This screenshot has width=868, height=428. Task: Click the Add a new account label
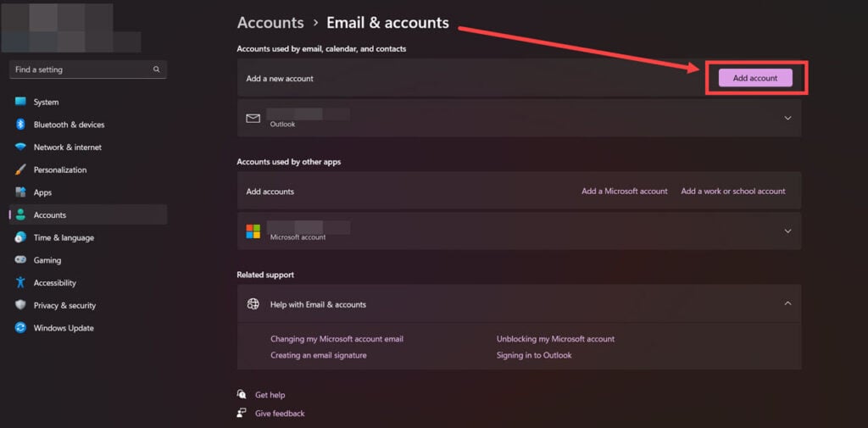(x=280, y=79)
